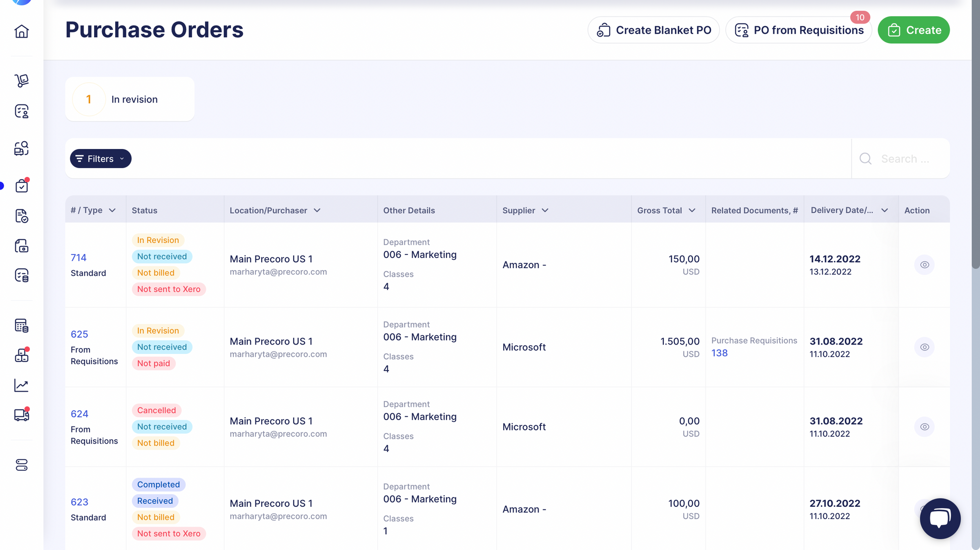Open the Gross Total column dropdown
The image size is (980, 550).
[692, 210]
